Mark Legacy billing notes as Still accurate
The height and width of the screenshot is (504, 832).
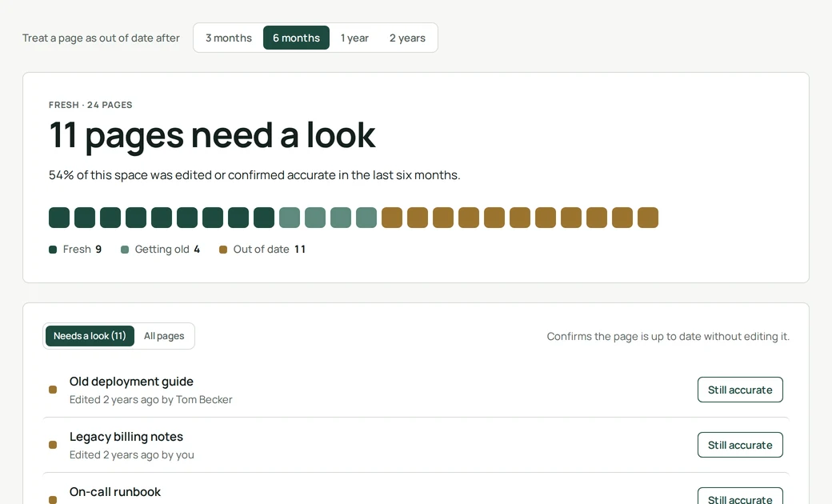pyautogui.click(x=740, y=445)
